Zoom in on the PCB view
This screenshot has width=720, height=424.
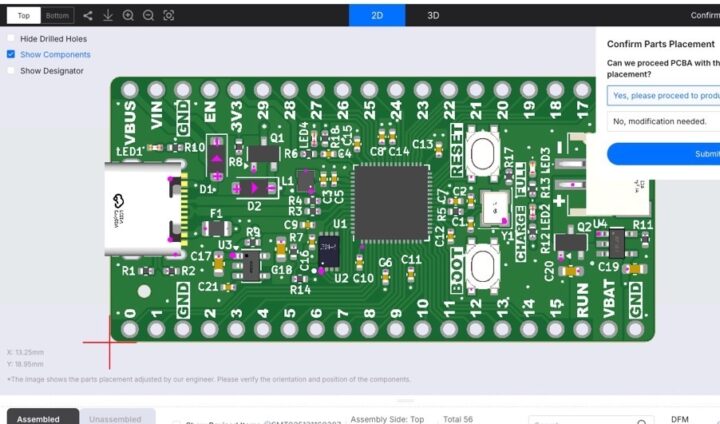[x=128, y=15]
